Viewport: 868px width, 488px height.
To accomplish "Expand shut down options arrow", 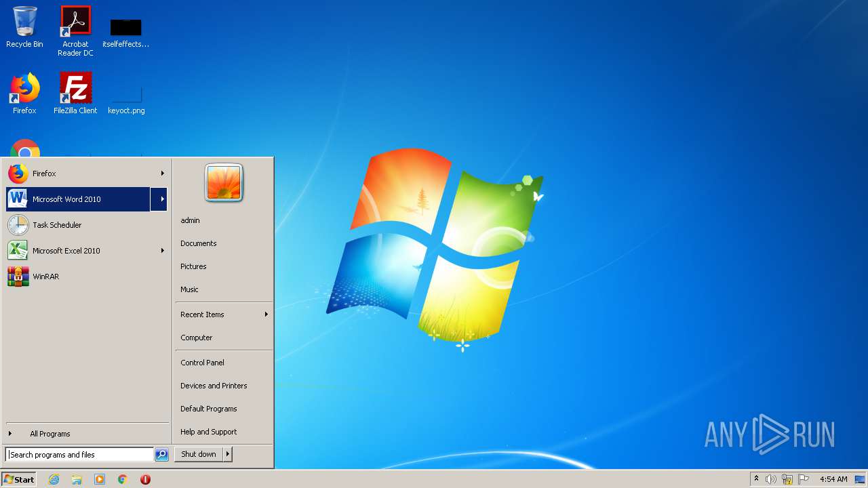I will (227, 454).
